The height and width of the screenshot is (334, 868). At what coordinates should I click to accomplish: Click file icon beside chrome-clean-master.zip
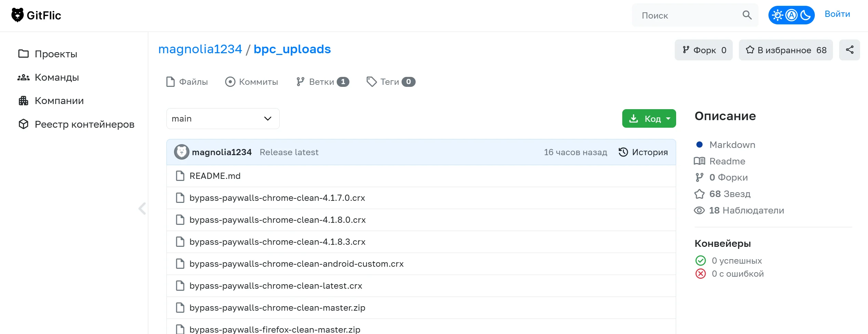[180, 308]
